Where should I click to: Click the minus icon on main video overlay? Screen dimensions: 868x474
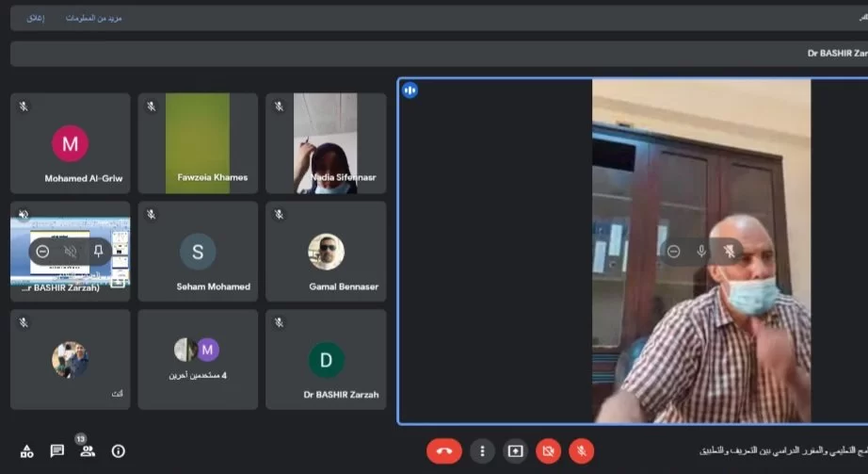[x=673, y=252]
